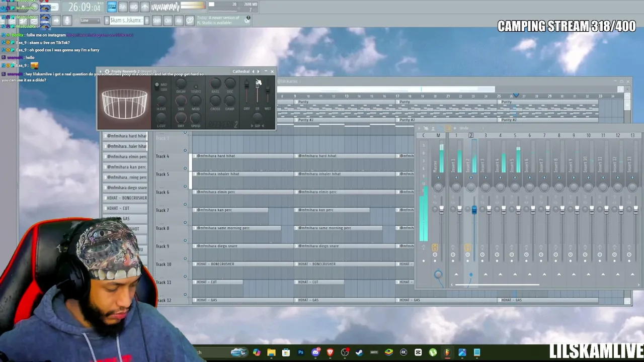Click the previous pattern arrow left of $kam
Screen dimensions: 644x362
click(107, 20)
